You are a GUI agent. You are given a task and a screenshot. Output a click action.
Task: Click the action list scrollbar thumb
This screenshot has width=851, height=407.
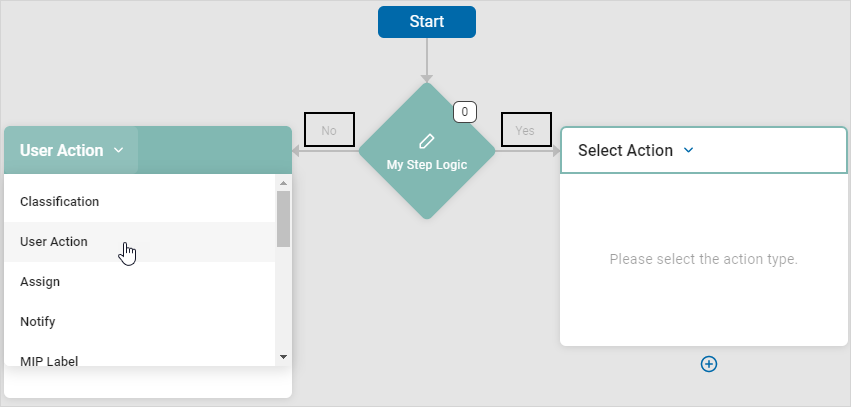click(x=283, y=218)
